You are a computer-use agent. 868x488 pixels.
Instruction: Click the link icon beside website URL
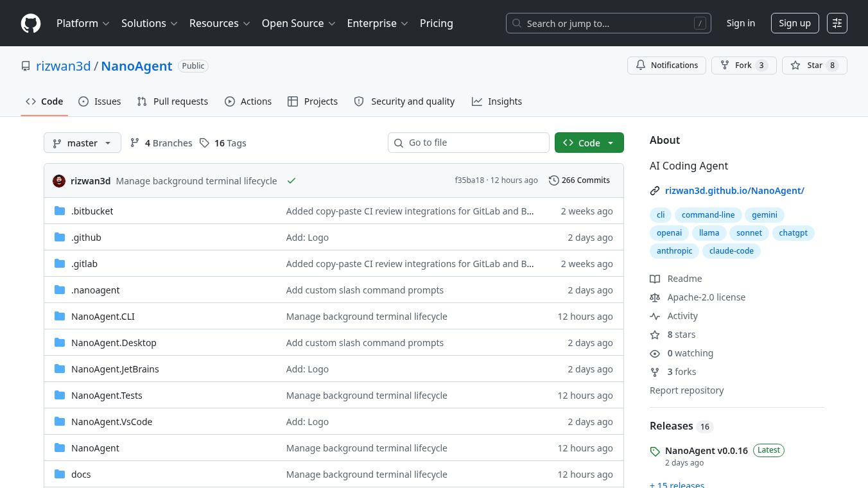point(655,191)
